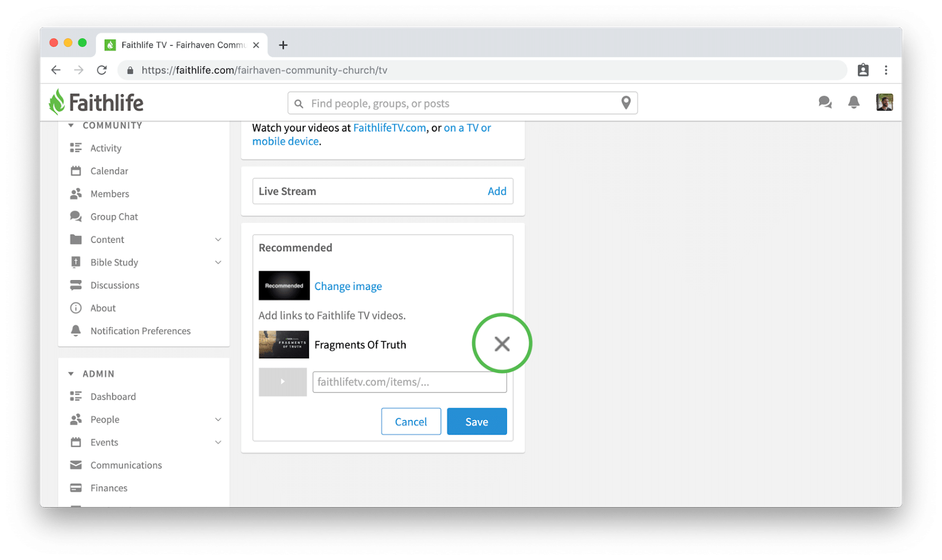Save the Recommended section
This screenshot has height=560, width=942.
tap(477, 421)
